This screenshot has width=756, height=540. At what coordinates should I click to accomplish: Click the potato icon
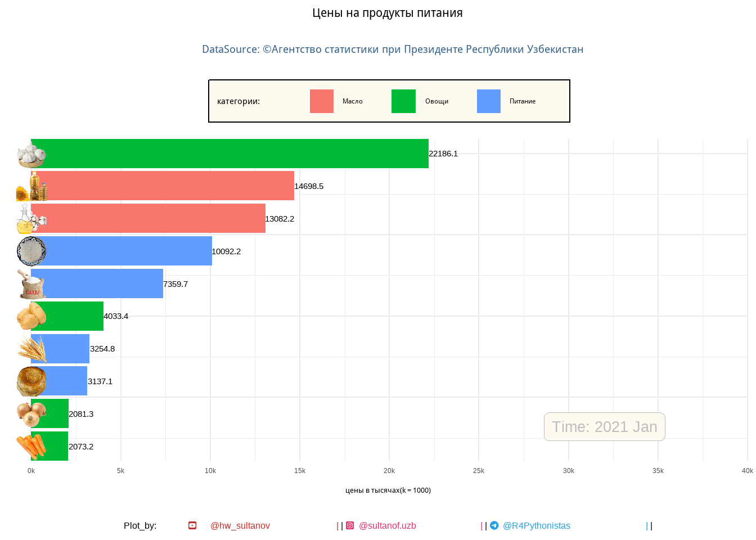[31, 316]
